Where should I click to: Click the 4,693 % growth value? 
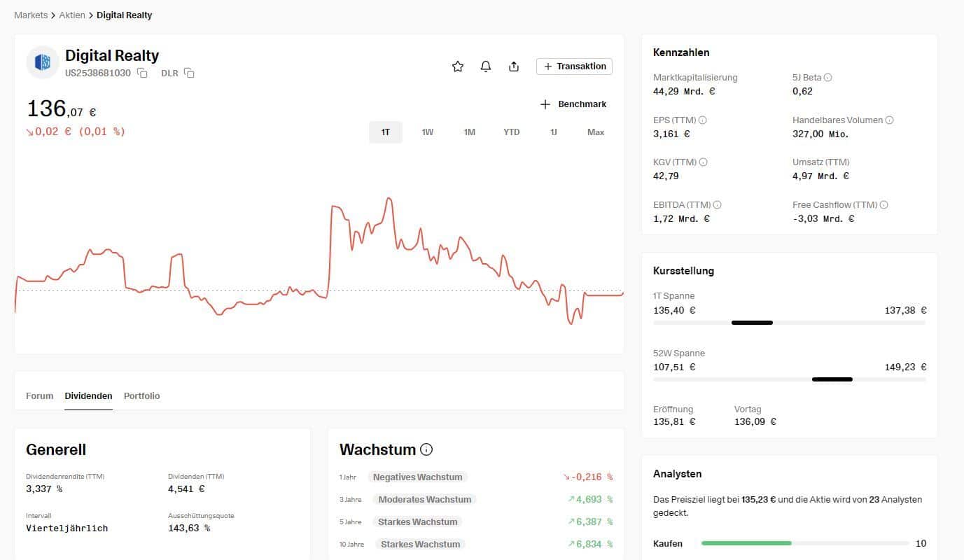pos(590,500)
